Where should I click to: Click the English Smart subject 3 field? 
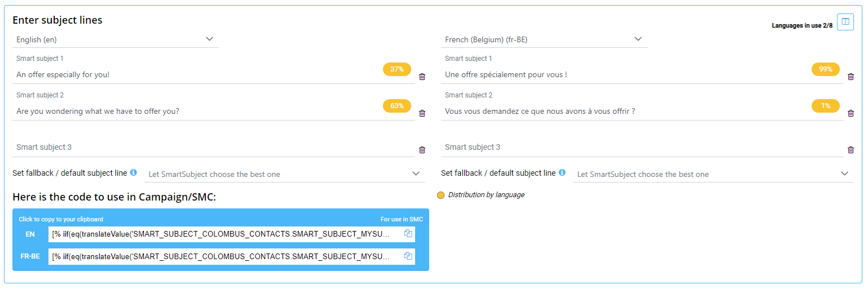tap(213, 148)
